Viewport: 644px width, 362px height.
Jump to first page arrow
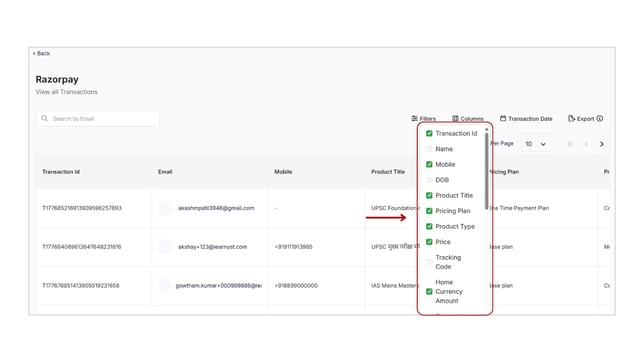pos(570,144)
